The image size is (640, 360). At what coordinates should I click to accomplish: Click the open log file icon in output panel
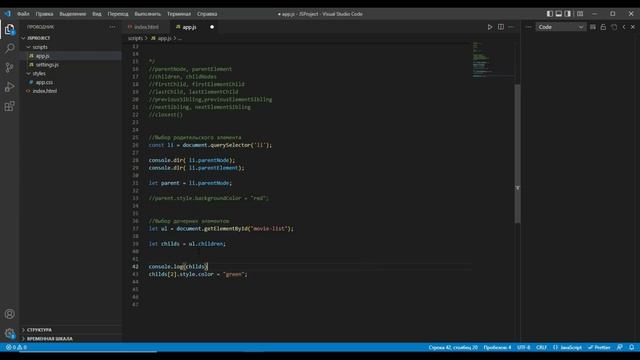[x=614, y=27]
